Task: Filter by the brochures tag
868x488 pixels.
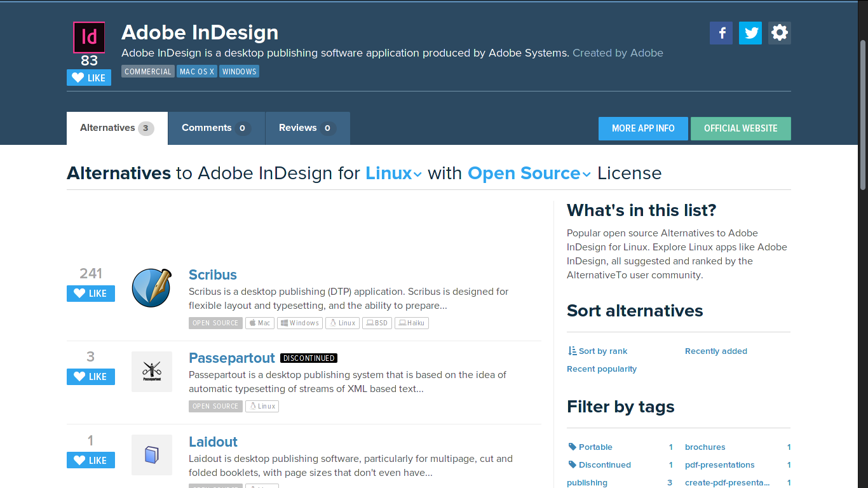Action: pos(705,447)
